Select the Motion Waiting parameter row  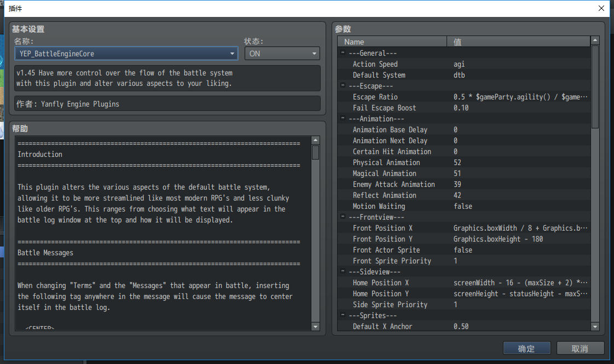point(464,206)
